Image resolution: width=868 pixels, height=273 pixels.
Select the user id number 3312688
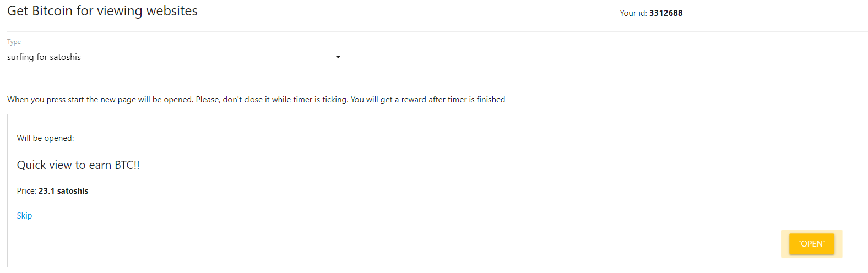click(666, 13)
